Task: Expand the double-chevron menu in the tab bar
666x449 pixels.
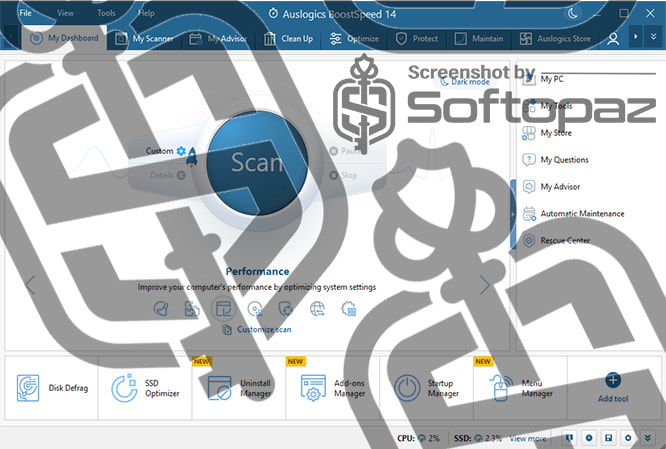Action: (x=654, y=37)
